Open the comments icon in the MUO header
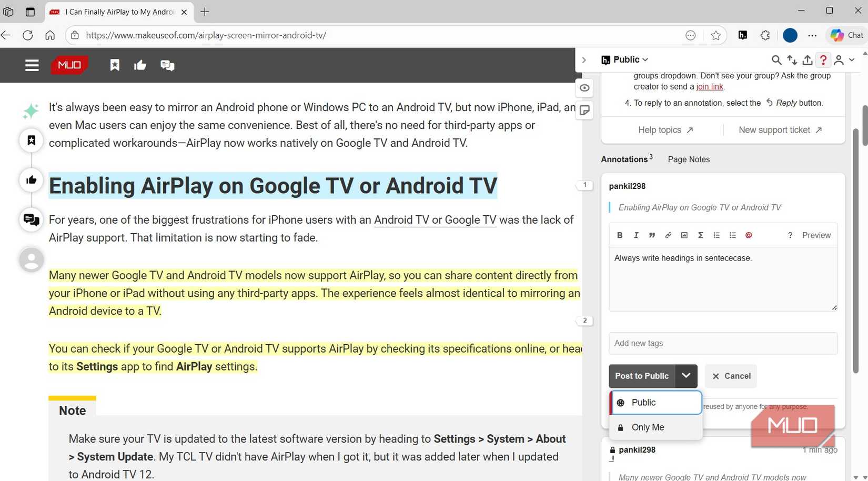 167,65
